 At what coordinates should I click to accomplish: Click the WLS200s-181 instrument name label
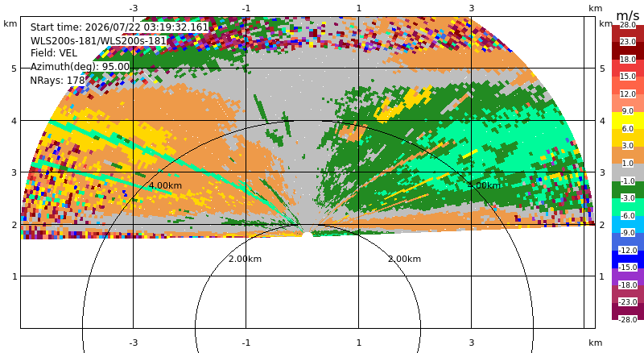pyautogui.click(x=98, y=40)
